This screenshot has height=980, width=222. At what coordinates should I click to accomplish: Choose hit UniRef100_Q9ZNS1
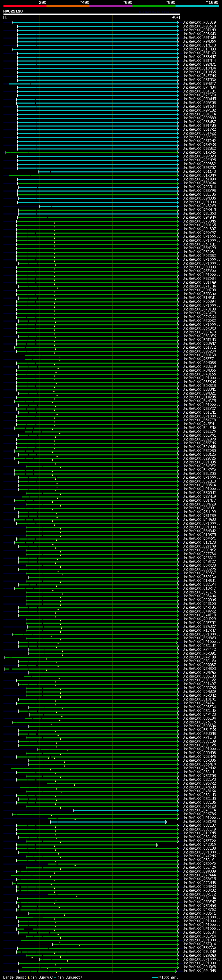tap(199, 64)
